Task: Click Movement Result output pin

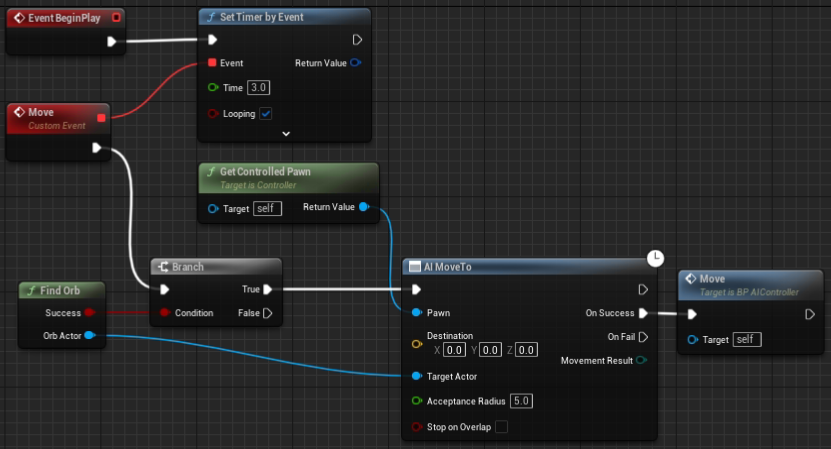Action: point(641,360)
